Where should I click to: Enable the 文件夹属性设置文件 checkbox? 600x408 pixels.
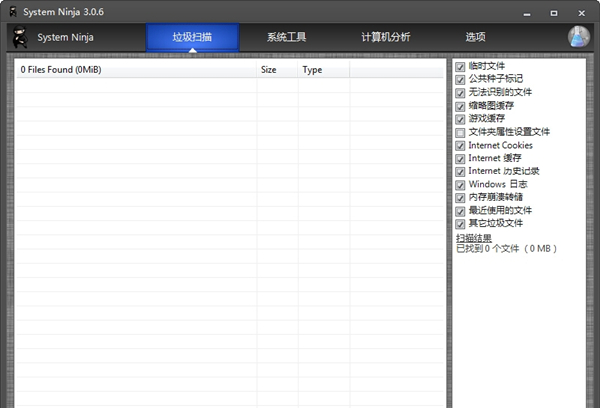tap(460, 132)
